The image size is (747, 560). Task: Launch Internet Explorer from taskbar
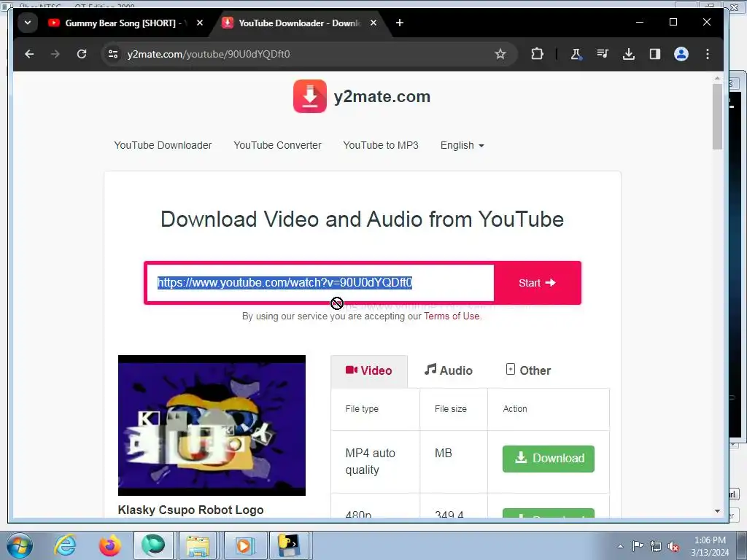click(65, 545)
